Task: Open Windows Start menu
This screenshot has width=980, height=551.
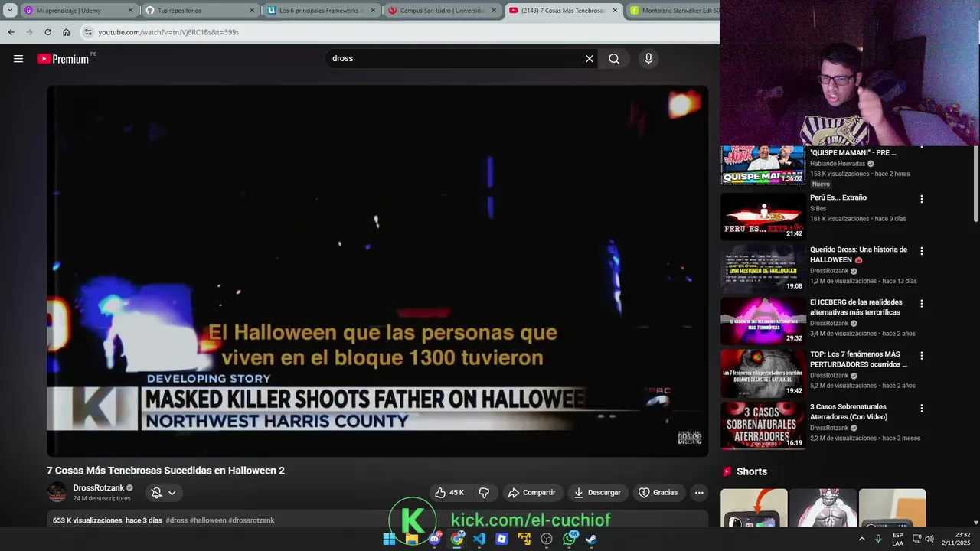Action: pyautogui.click(x=389, y=539)
